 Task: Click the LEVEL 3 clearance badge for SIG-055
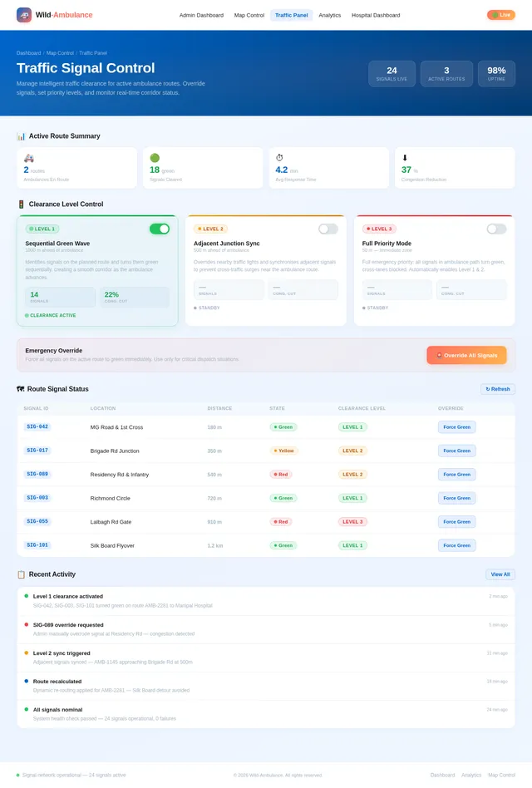[x=352, y=522]
